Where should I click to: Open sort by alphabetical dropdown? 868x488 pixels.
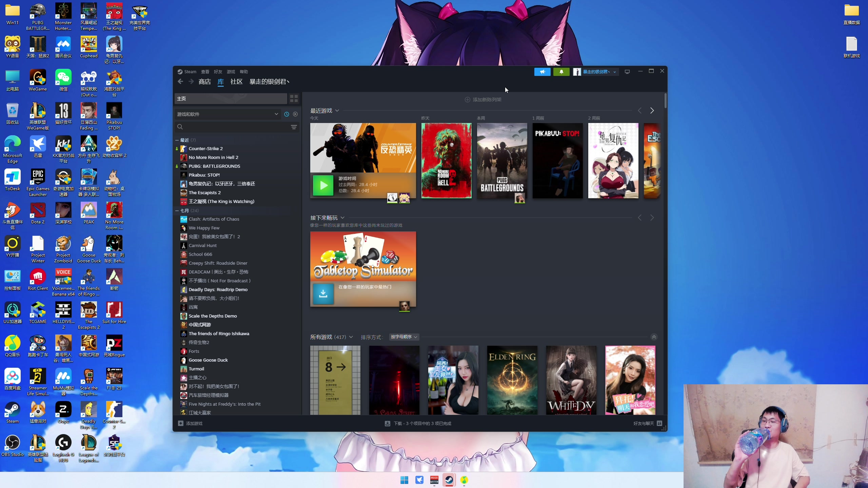click(x=404, y=337)
